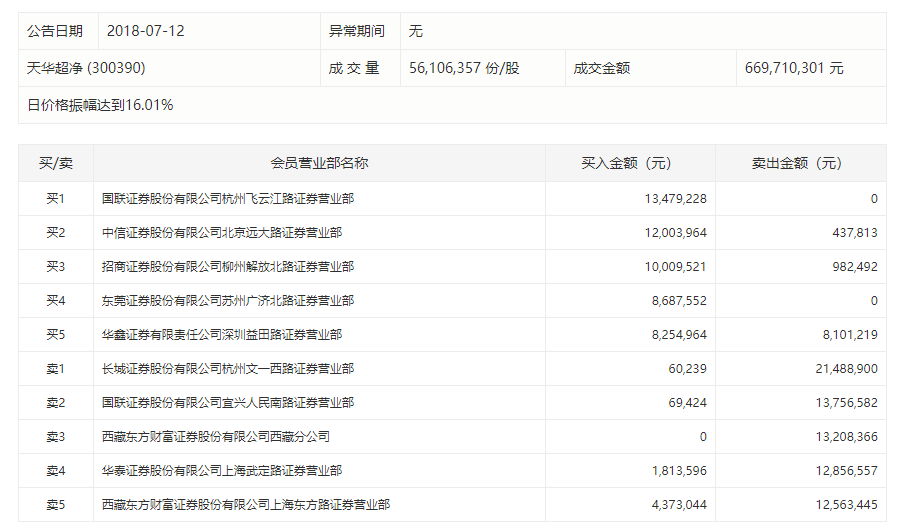Click the 买/卖 column header

click(56, 163)
